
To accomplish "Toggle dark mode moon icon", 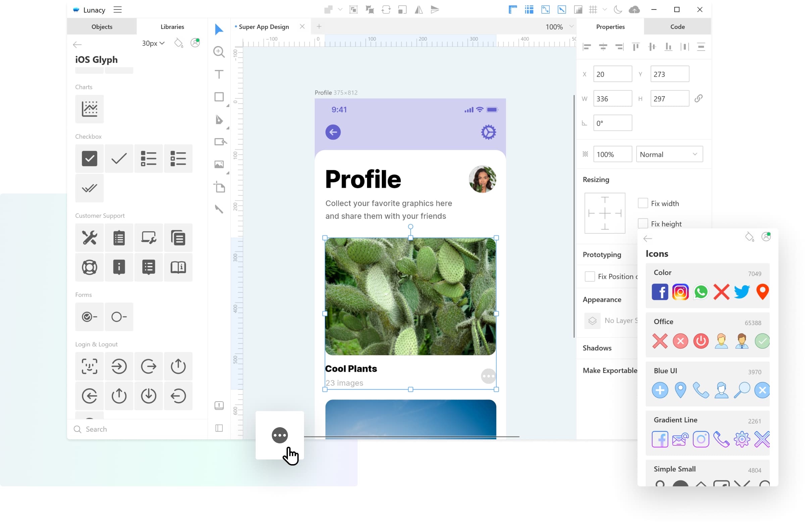I will [617, 9].
